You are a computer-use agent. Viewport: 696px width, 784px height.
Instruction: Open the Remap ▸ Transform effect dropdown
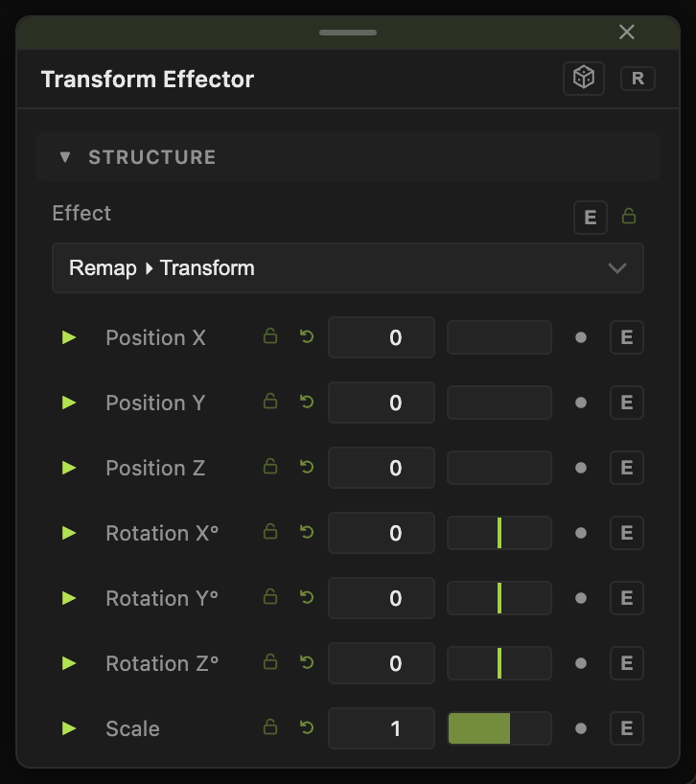coord(347,268)
